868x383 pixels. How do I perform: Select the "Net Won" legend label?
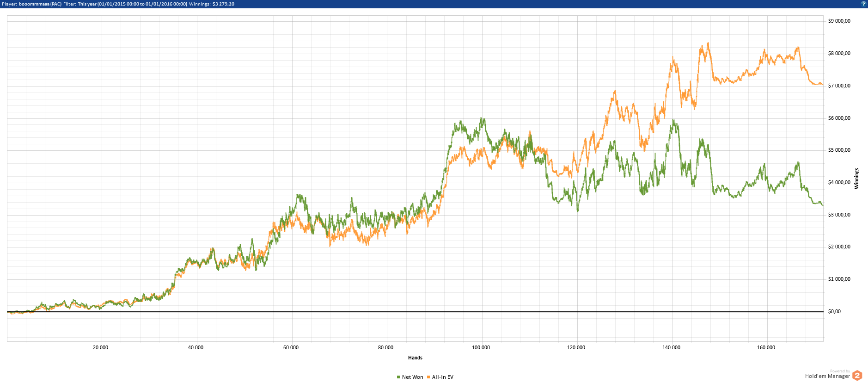point(413,377)
